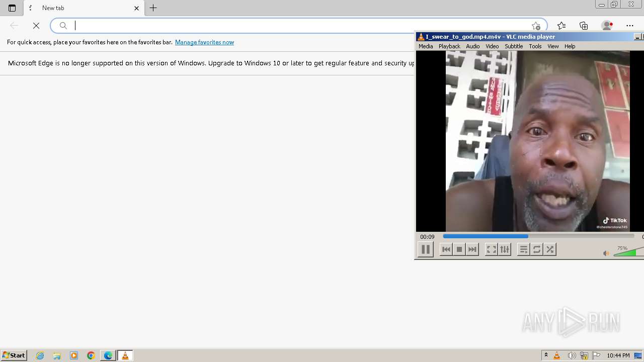The height and width of the screenshot is (362, 644).
Task: Show hidden system tray icons
Action: point(546,355)
